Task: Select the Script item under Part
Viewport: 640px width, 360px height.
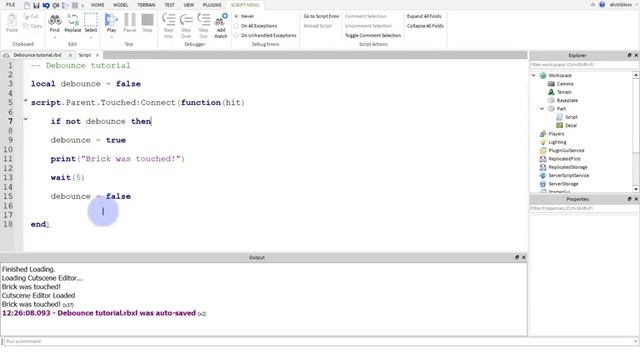Action: [567, 117]
